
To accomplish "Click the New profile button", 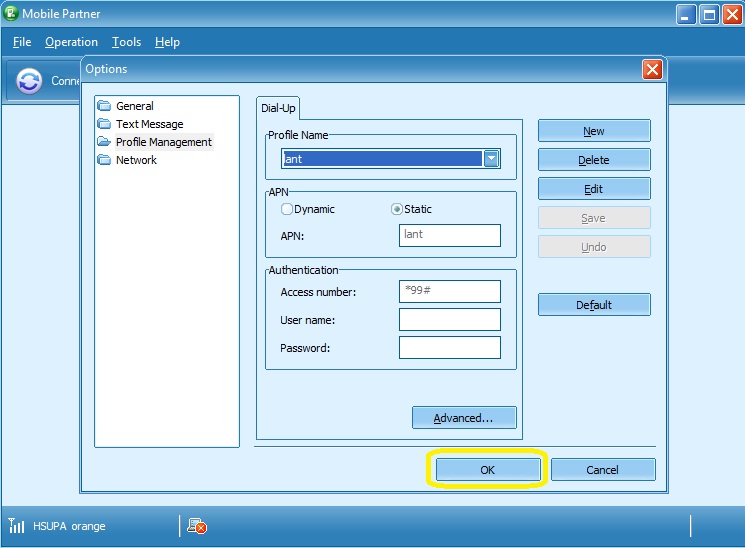I will coord(594,131).
